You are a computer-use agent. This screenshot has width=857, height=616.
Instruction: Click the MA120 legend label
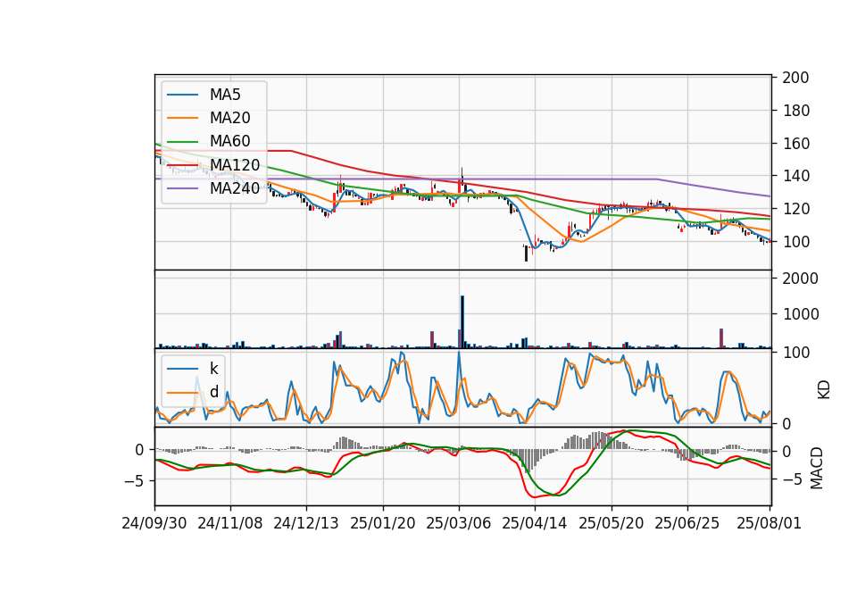[x=235, y=164]
